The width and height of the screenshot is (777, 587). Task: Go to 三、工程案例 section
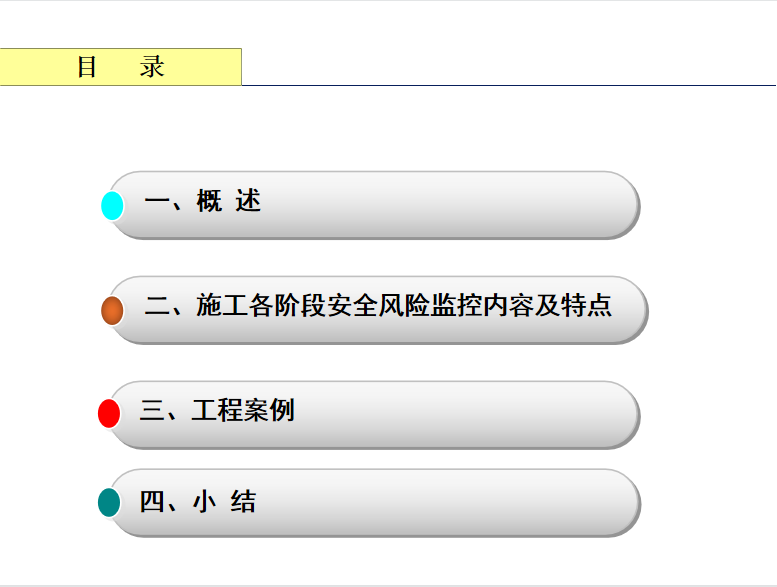click(217, 410)
